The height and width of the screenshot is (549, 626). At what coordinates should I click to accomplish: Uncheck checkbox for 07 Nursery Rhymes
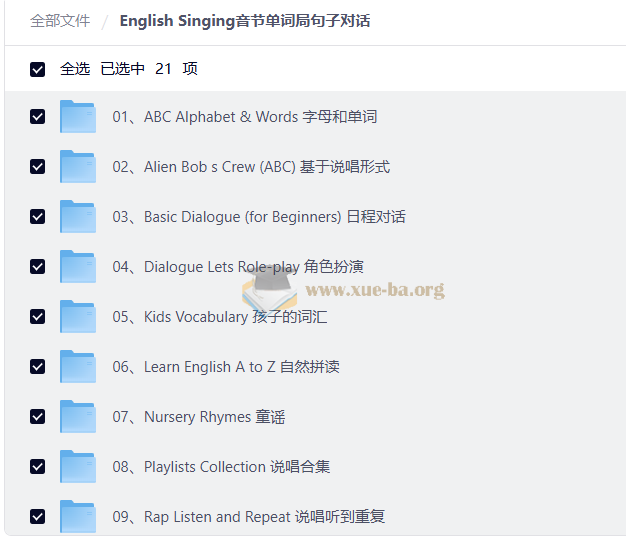[x=38, y=416]
